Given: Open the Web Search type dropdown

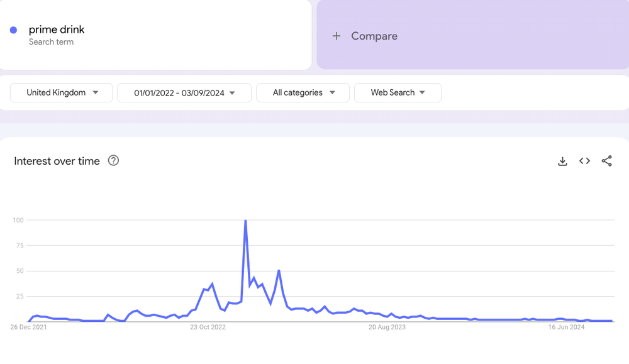Looking at the screenshot, I should [x=398, y=92].
